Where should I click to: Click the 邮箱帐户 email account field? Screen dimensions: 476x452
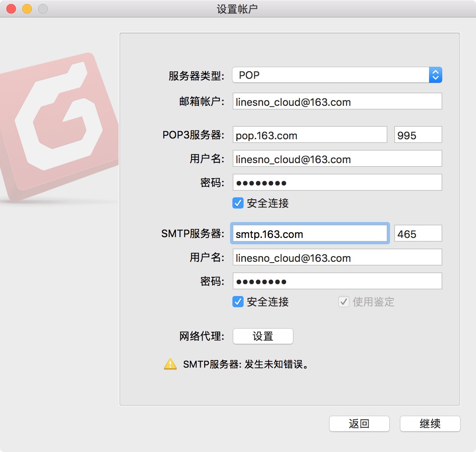point(337,101)
